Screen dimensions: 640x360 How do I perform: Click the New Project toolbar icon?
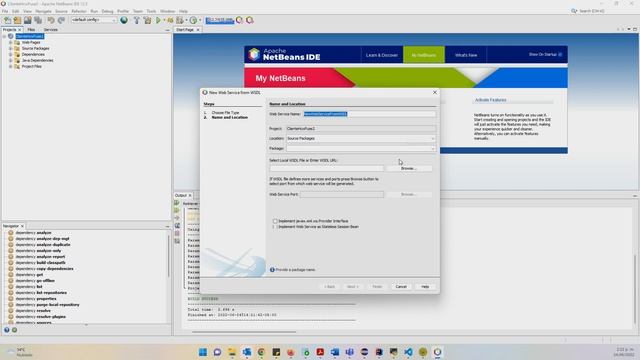point(18,20)
